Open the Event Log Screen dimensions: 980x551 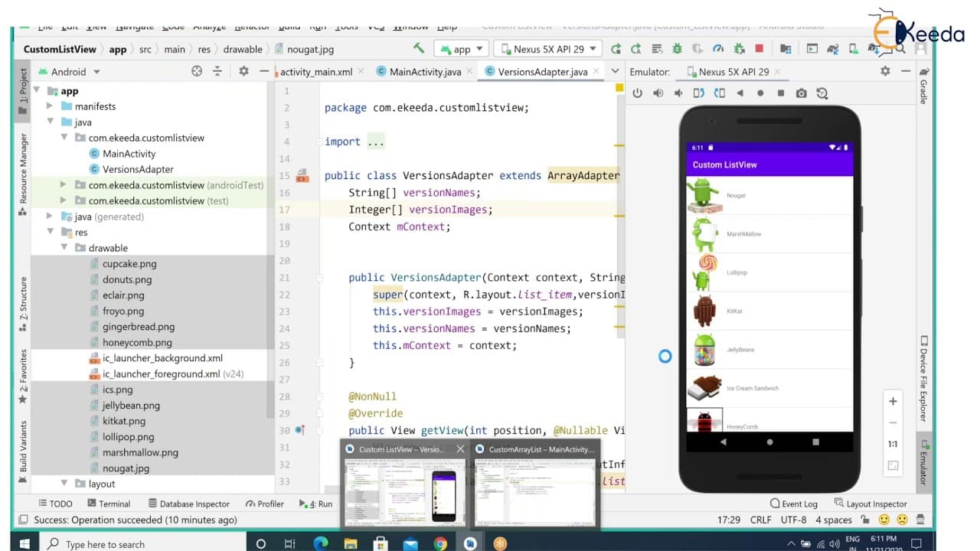pyautogui.click(x=794, y=504)
